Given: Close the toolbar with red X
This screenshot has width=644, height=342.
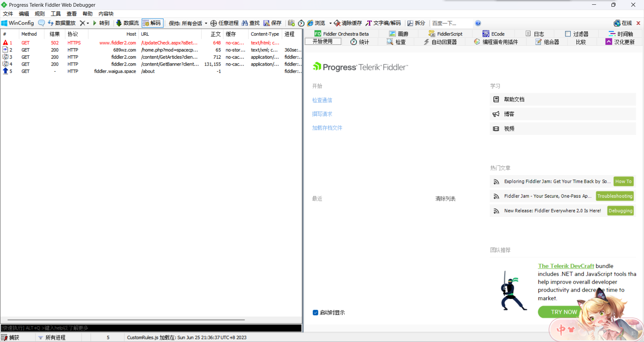Looking at the screenshot, I should click(638, 23).
